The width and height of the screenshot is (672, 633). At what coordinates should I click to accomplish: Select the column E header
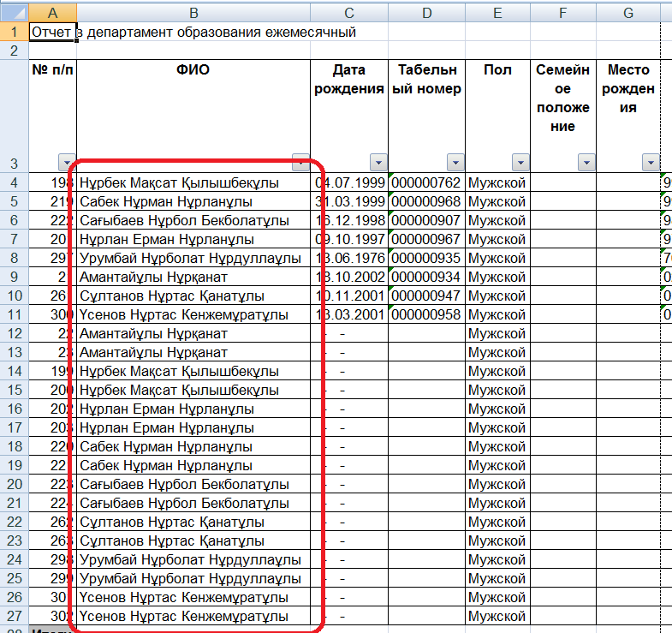[x=497, y=12]
